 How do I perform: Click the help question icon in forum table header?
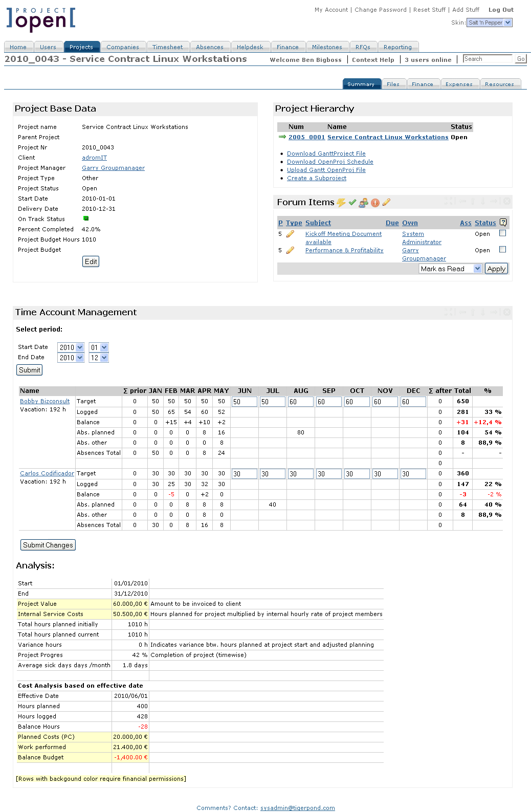(x=503, y=223)
